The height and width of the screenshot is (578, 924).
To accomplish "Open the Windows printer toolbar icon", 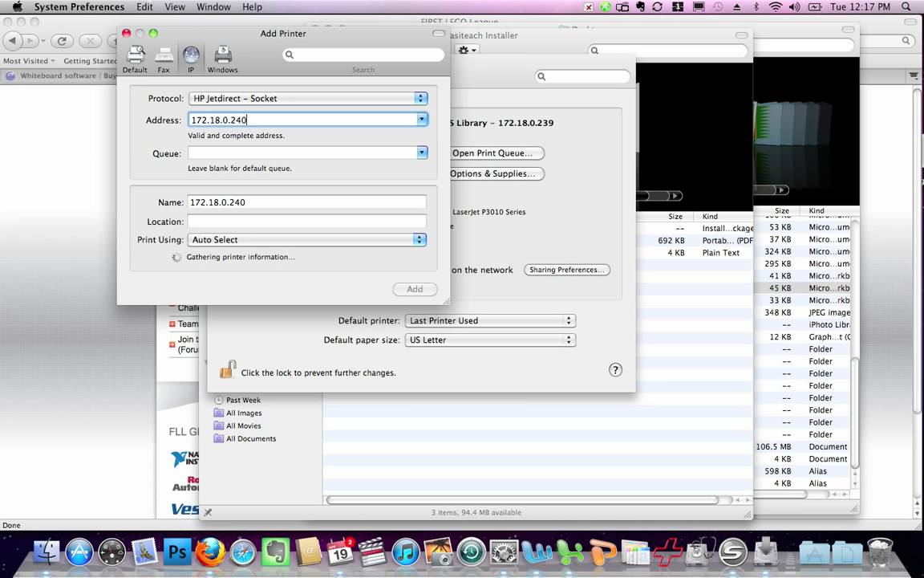I will (222, 58).
